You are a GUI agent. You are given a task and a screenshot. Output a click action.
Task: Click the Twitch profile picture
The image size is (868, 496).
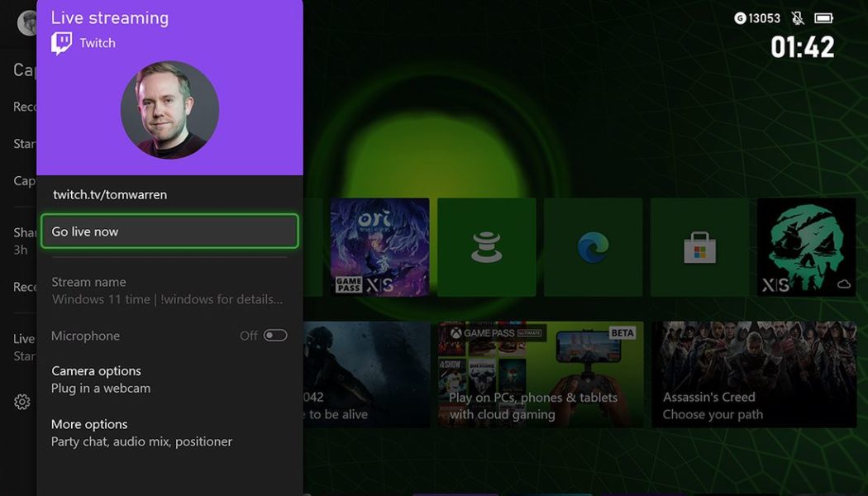[x=169, y=109]
